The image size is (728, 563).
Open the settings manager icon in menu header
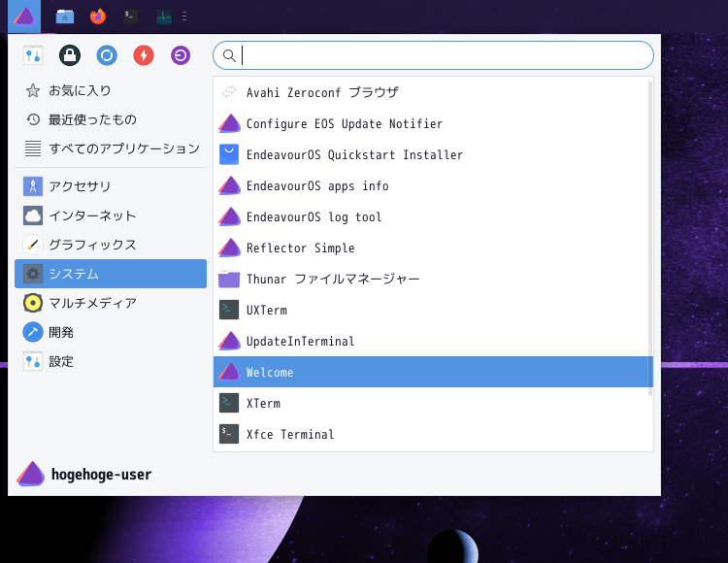click(x=33, y=55)
